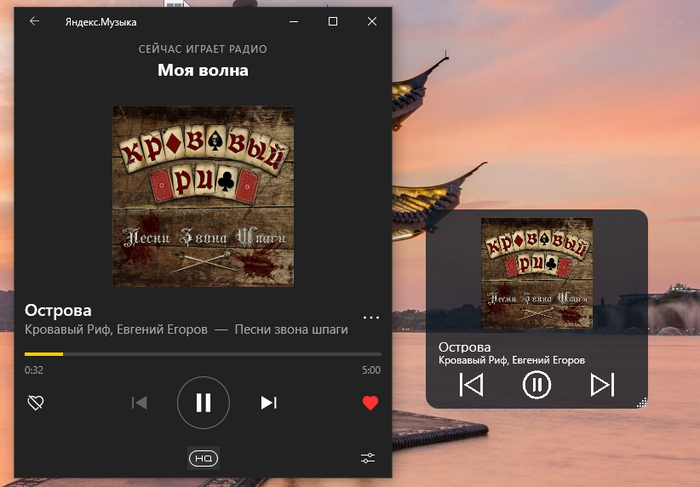
Task: Open album Песни звона шпаги link
Action: pos(292,329)
